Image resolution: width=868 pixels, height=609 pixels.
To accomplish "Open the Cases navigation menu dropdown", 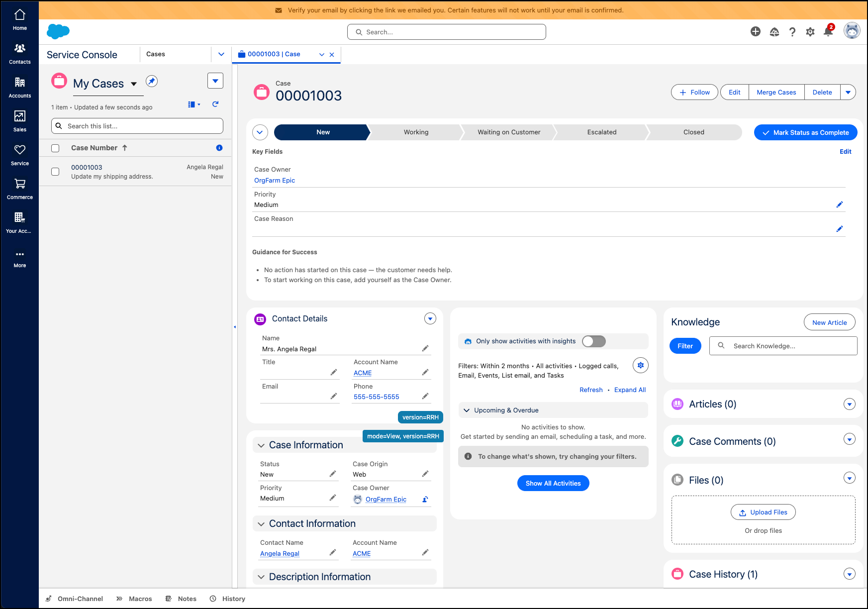I will coord(221,54).
